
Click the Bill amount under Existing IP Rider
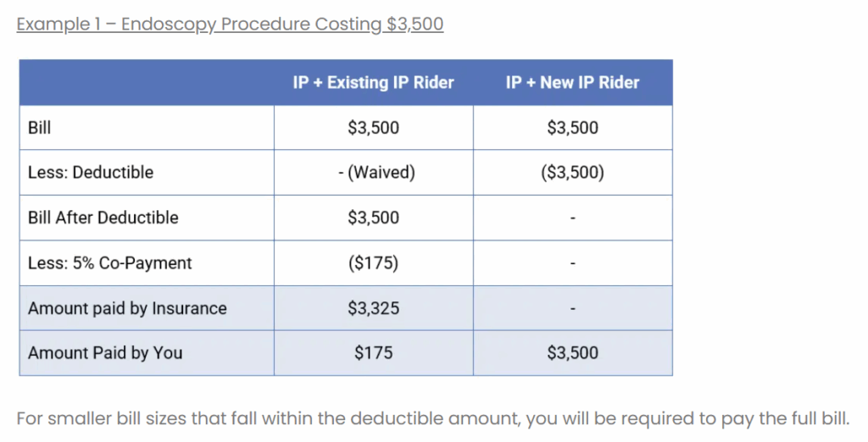click(373, 128)
